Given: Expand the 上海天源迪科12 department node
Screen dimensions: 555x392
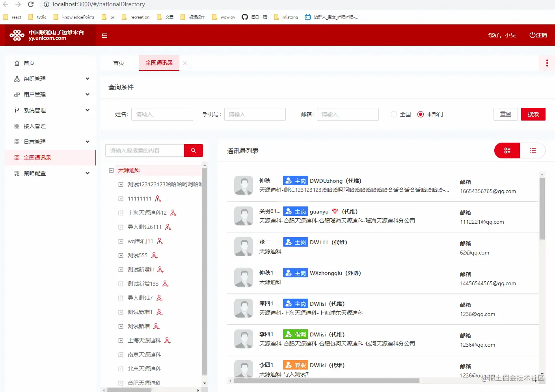Looking at the screenshot, I should [121, 212].
